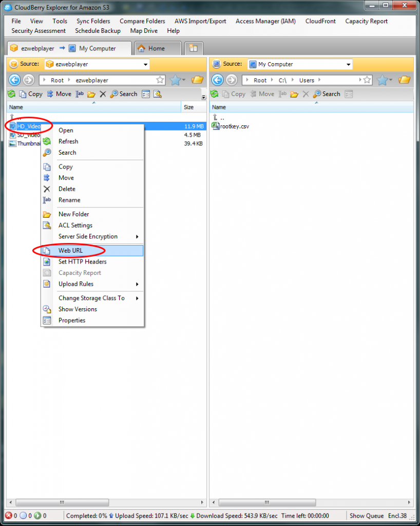Click the Properties icon in the left toolbar
The height and width of the screenshot is (526, 420).
[x=146, y=94]
